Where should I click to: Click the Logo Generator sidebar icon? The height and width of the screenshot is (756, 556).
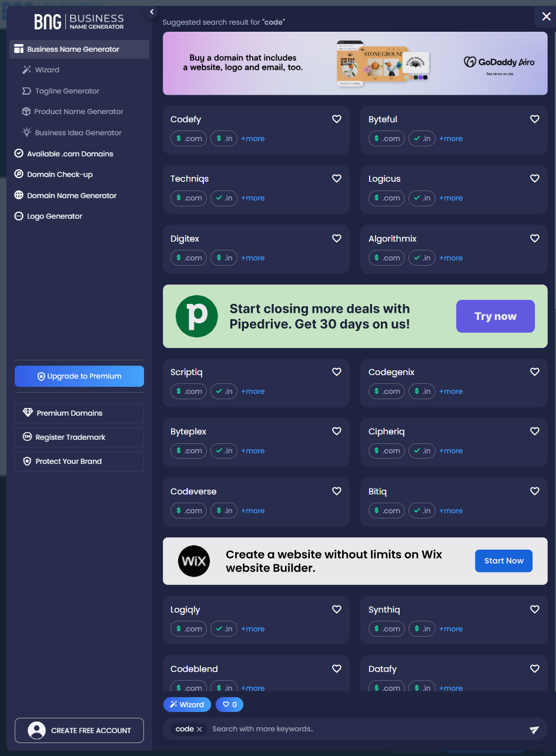coord(19,216)
